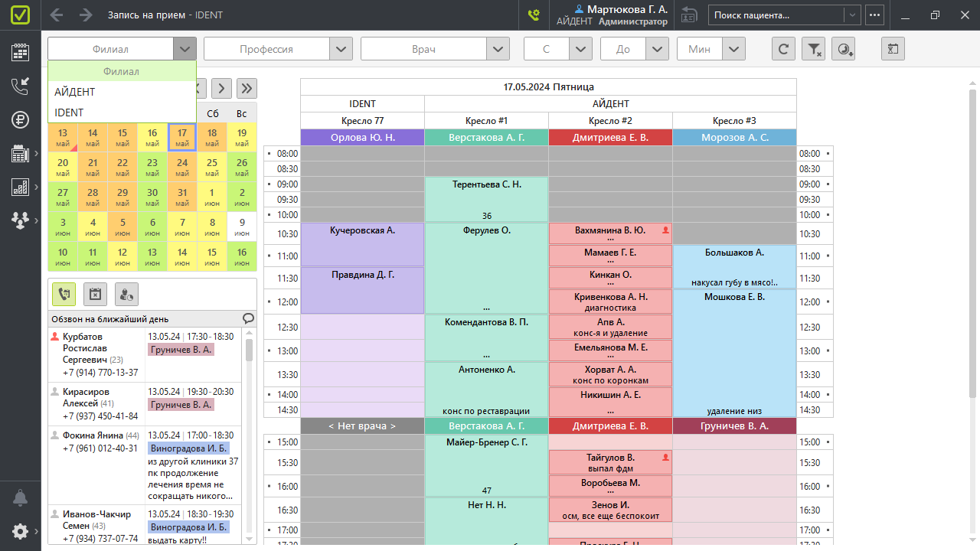Choose IDENT in branch list

tap(122, 112)
